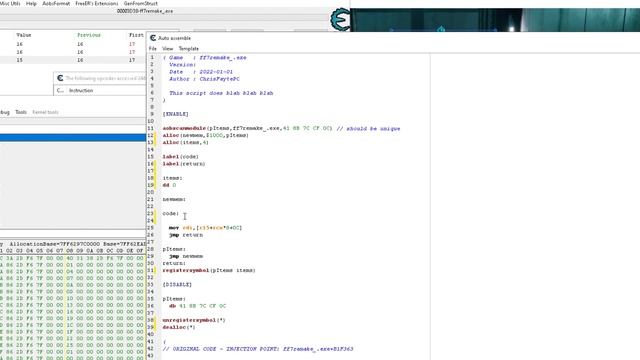Open the View menu in Auto assemble
Screen dimensions: 640x360
pos(167,49)
